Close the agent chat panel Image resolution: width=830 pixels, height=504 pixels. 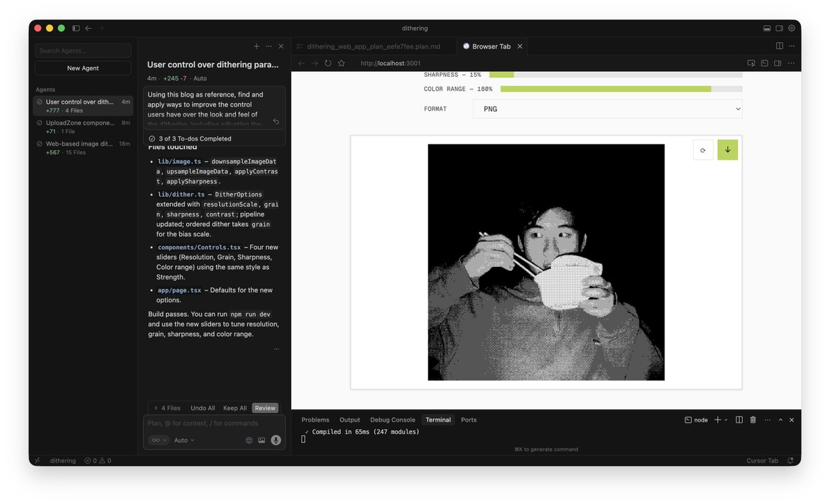[x=281, y=46]
